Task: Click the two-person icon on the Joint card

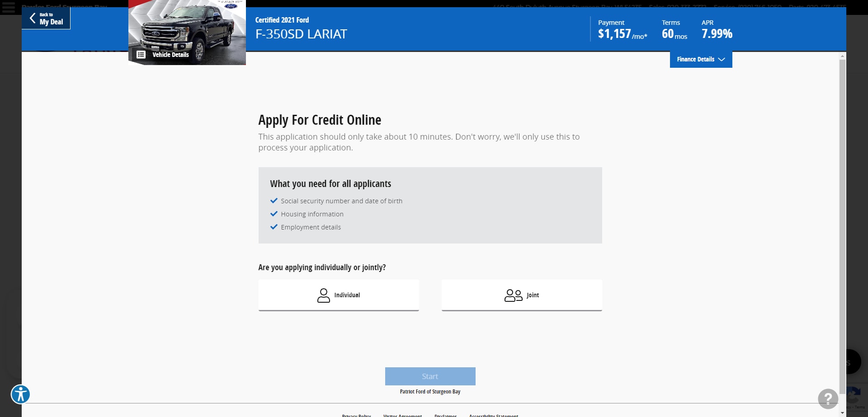Action: pos(514,295)
